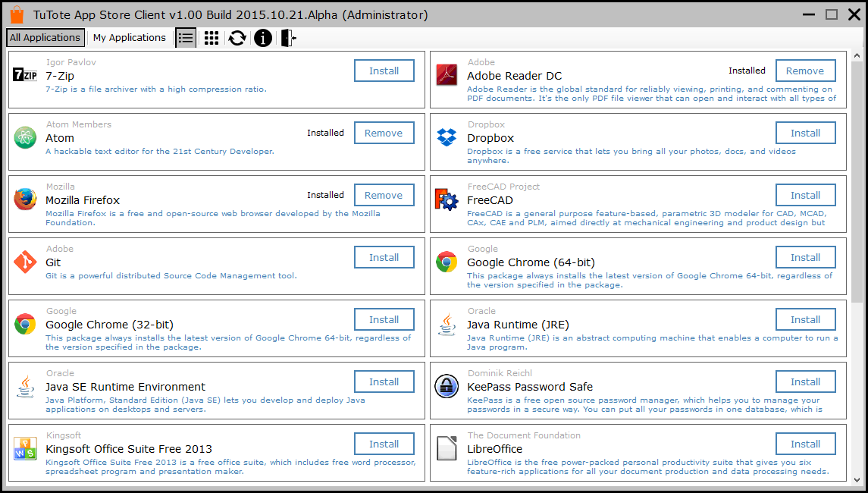Click the Adobe Reader DC icon
Image resolution: width=868 pixels, height=493 pixels.
pos(447,75)
